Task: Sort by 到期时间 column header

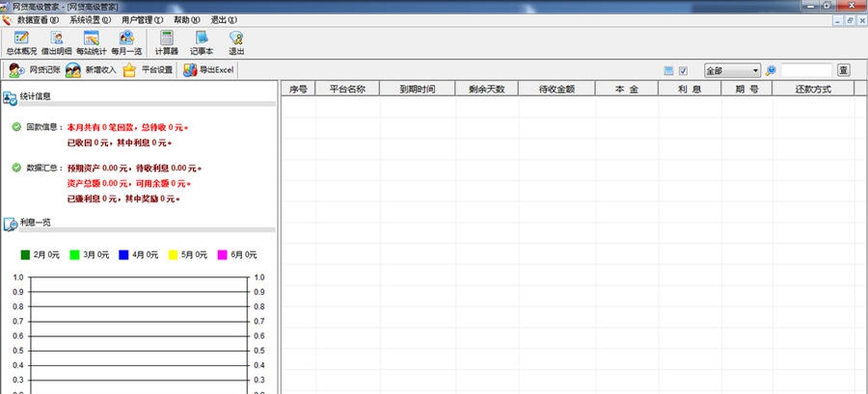Action: point(418,89)
